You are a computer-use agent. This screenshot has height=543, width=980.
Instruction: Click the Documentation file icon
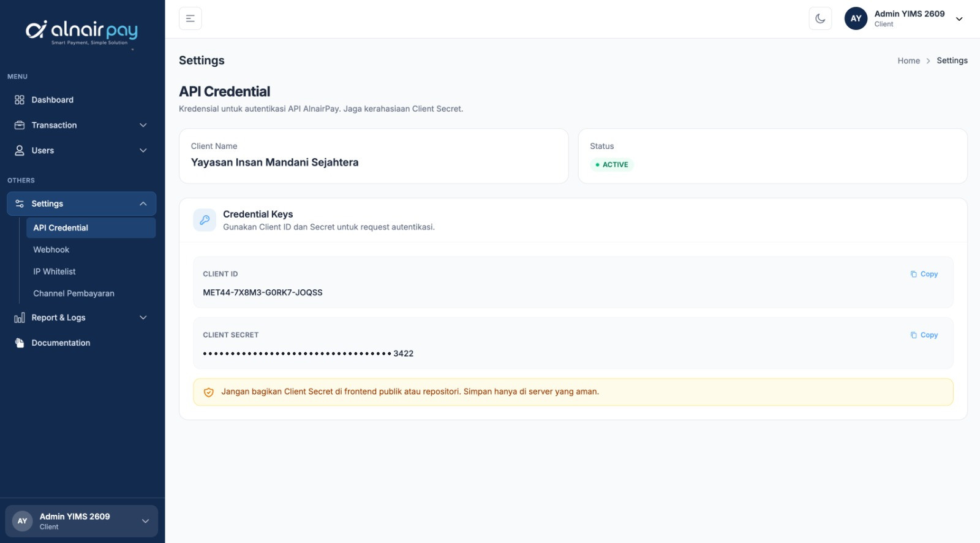click(x=20, y=343)
